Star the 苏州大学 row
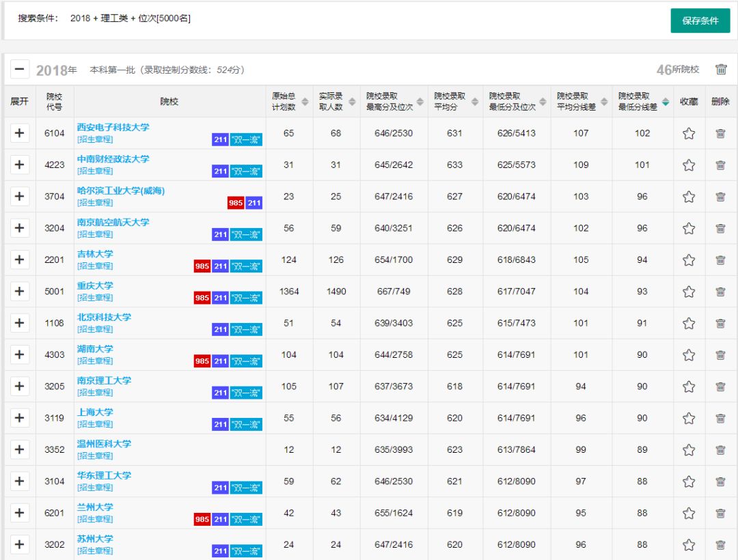This screenshot has width=738, height=560. pos(689,545)
